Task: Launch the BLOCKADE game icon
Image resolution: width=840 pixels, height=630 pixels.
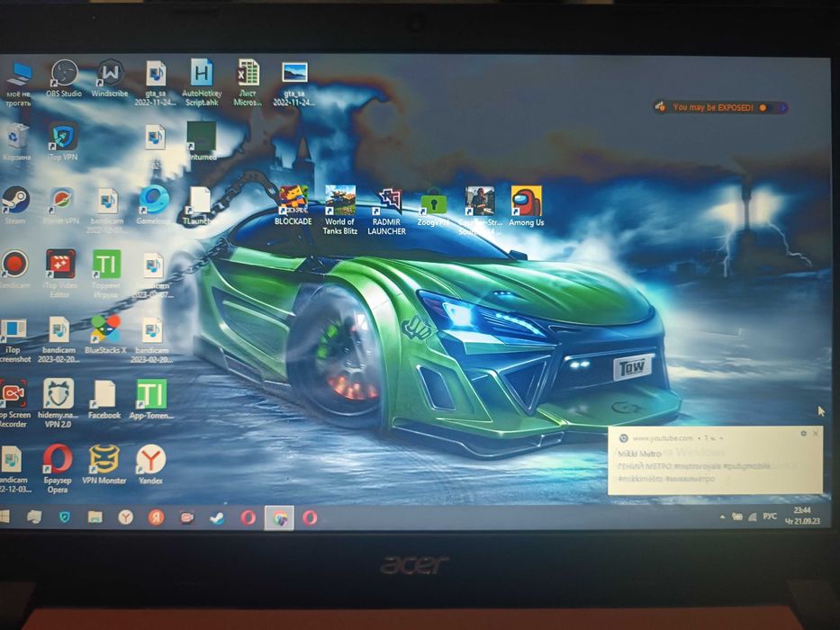Action: point(293,205)
